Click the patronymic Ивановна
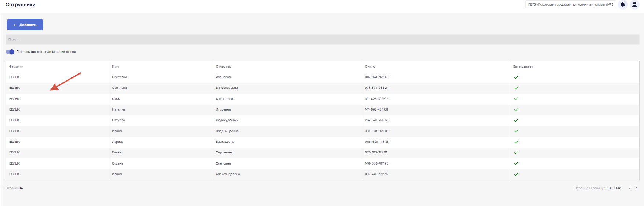 click(223, 77)
